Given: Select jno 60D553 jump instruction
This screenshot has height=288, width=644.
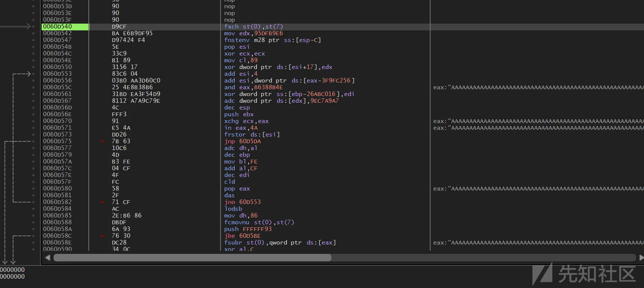Looking at the screenshot, I should tap(243, 202).
